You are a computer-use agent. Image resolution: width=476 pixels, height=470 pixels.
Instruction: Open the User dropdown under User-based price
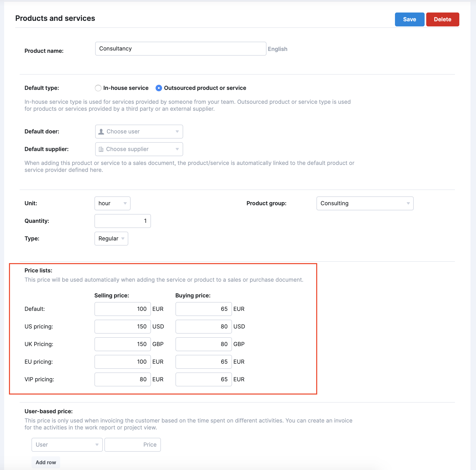(x=67, y=445)
